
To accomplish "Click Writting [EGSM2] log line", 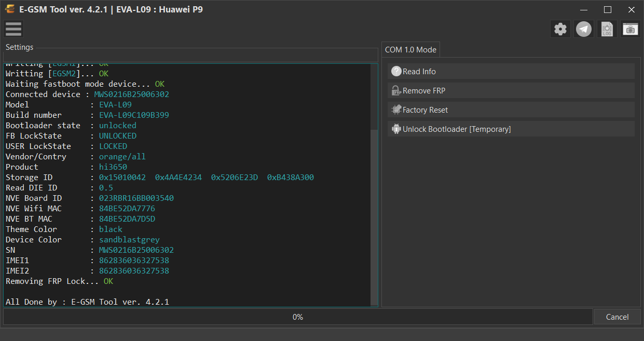I will click(57, 73).
